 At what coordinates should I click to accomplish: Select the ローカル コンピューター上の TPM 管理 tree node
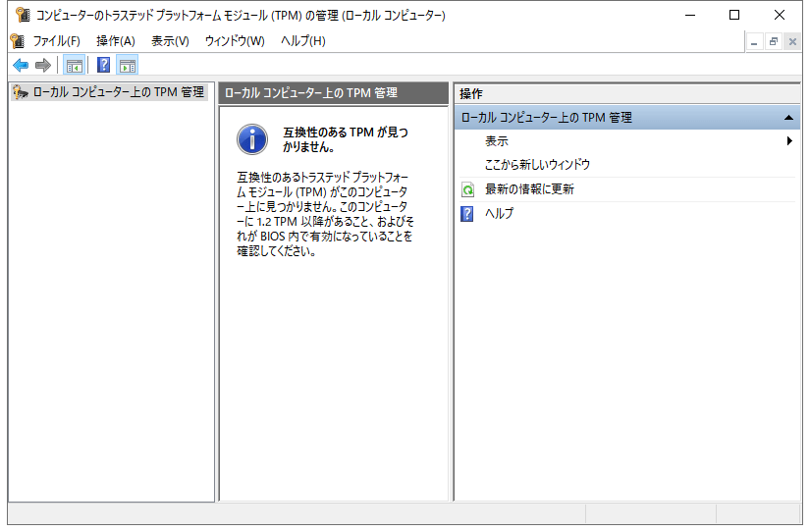110,92
